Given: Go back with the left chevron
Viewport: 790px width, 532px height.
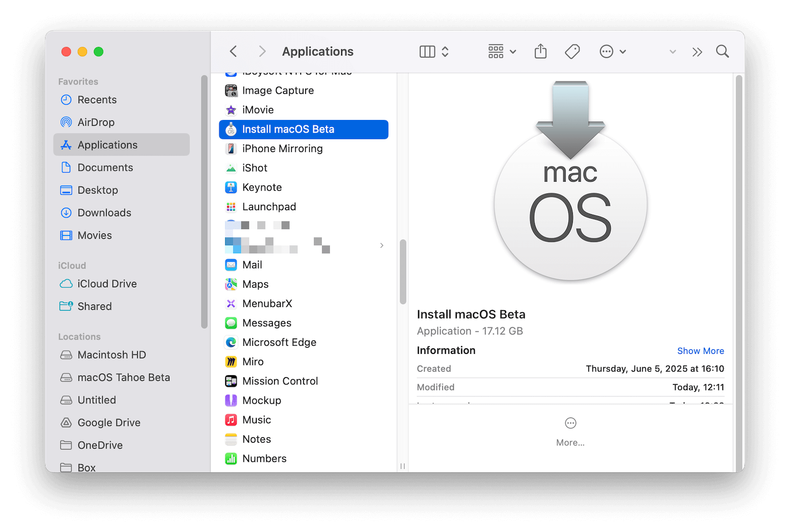Looking at the screenshot, I should 233,51.
